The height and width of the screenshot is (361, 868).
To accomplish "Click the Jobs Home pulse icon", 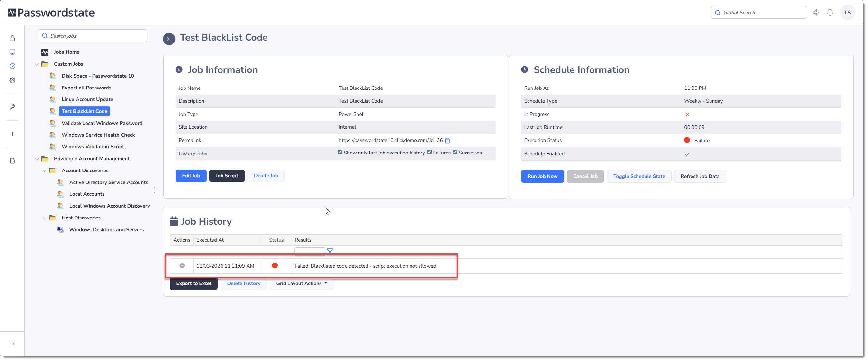I will pyautogui.click(x=45, y=52).
